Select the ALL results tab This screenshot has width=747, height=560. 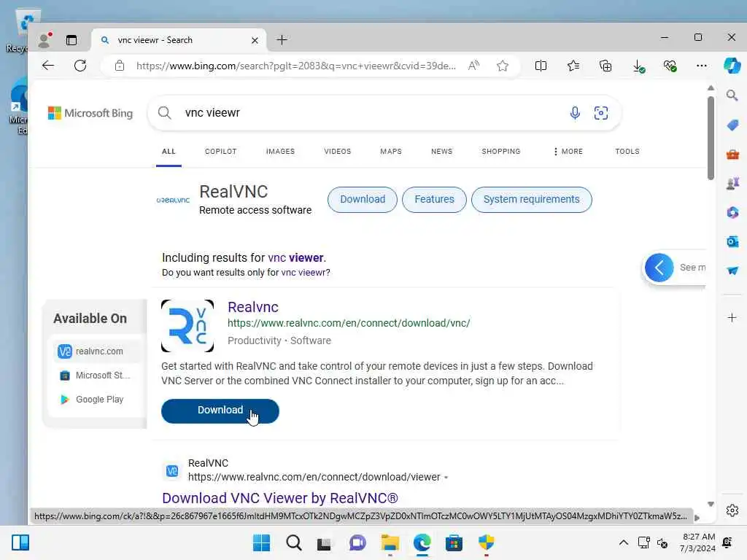[x=169, y=152]
